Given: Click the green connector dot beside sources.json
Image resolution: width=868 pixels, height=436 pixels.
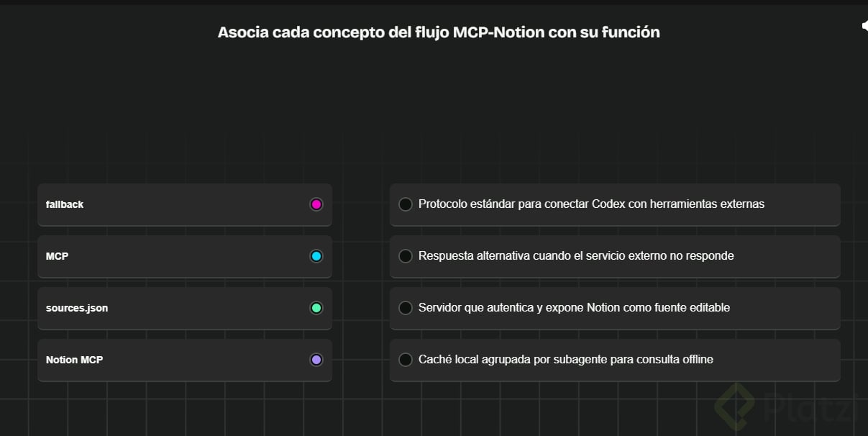Looking at the screenshot, I should click(316, 308).
